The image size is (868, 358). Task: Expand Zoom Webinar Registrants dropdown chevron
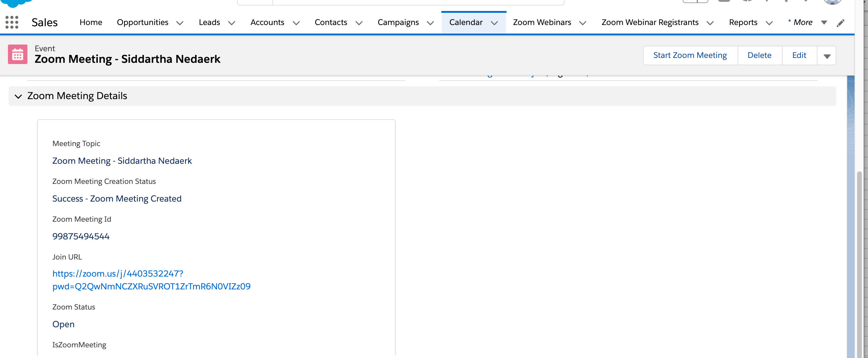[710, 23]
